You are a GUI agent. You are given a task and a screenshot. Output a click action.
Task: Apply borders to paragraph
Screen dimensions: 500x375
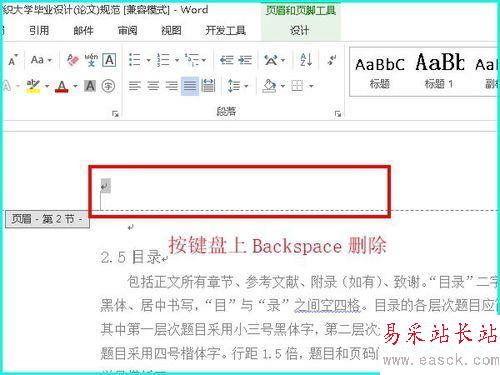point(297,86)
